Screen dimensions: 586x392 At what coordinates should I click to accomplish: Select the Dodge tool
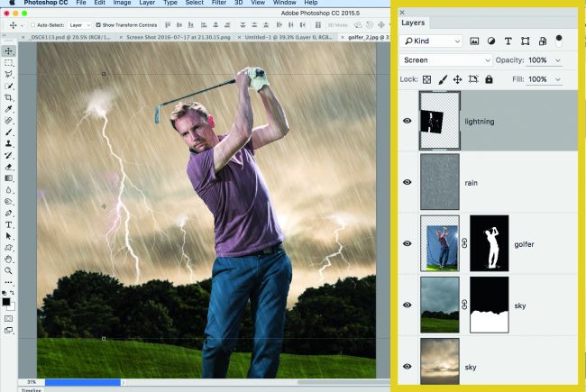(x=8, y=202)
